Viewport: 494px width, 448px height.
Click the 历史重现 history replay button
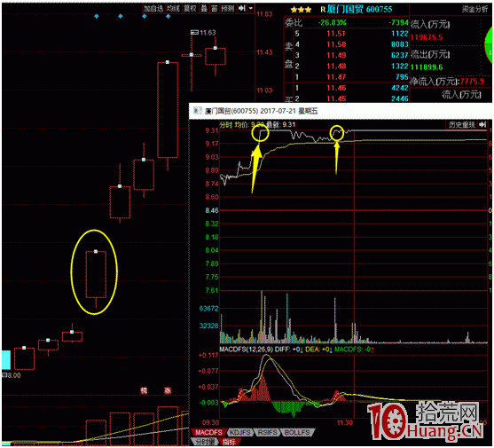tap(462, 125)
